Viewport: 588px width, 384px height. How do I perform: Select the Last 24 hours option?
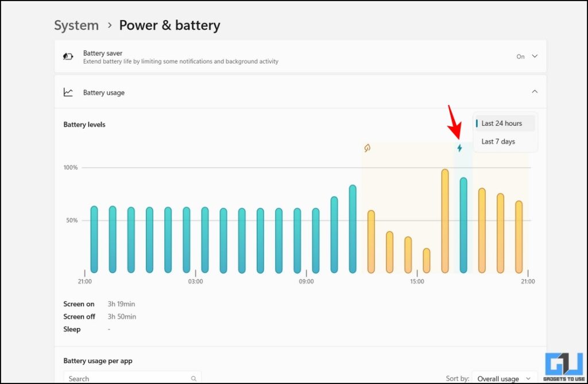(x=502, y=123)
